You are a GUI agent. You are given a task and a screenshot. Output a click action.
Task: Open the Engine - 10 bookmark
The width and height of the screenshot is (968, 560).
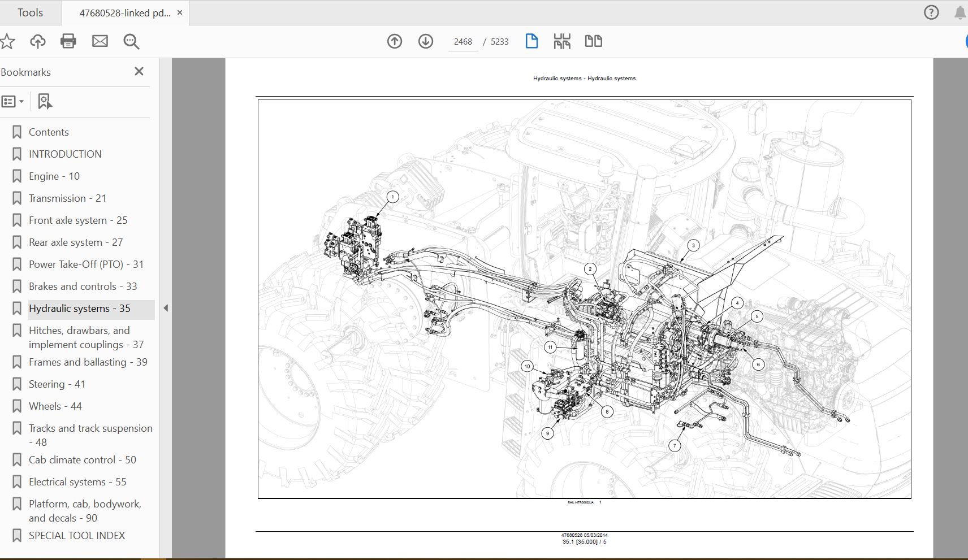click(54, 176)
